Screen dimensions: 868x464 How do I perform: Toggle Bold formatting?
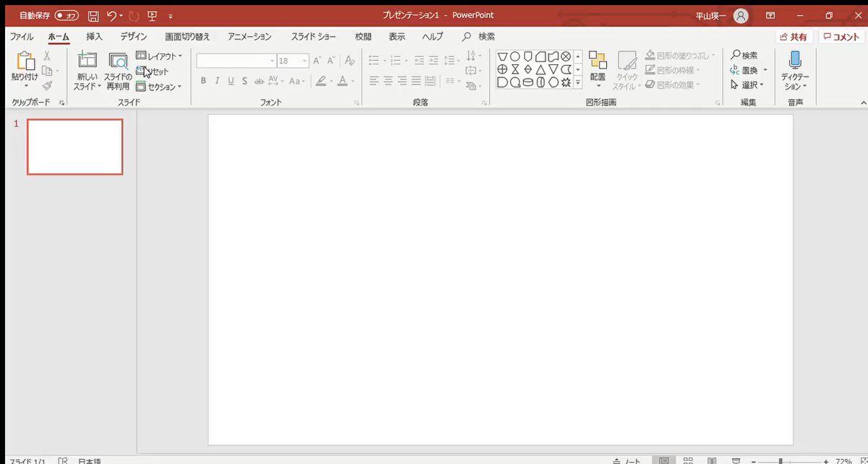[203, 81]
